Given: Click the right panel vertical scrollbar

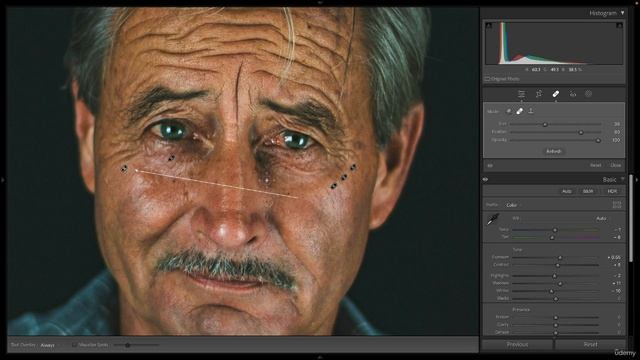Looking at the screenshot, I should [x=631, y=218].
